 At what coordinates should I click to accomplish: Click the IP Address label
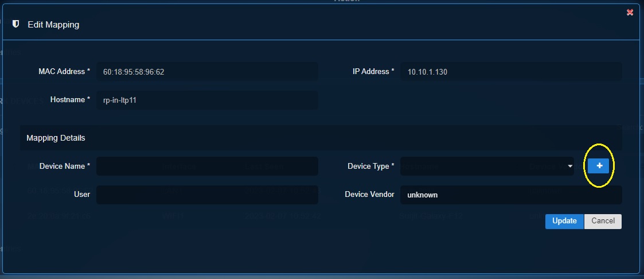[373, 72]
